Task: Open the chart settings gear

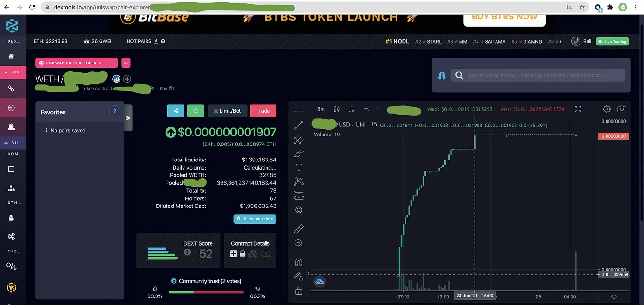Action: (x=607, y=109)
